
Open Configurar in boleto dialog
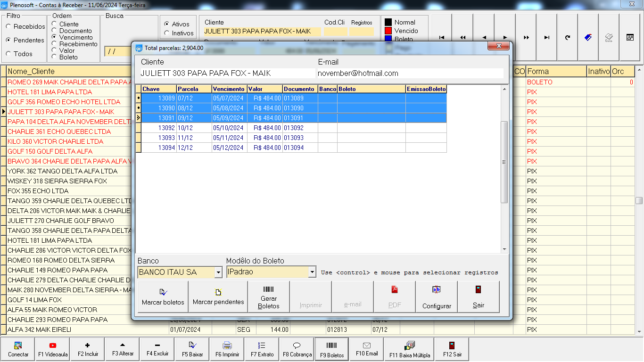pos(437,297)
